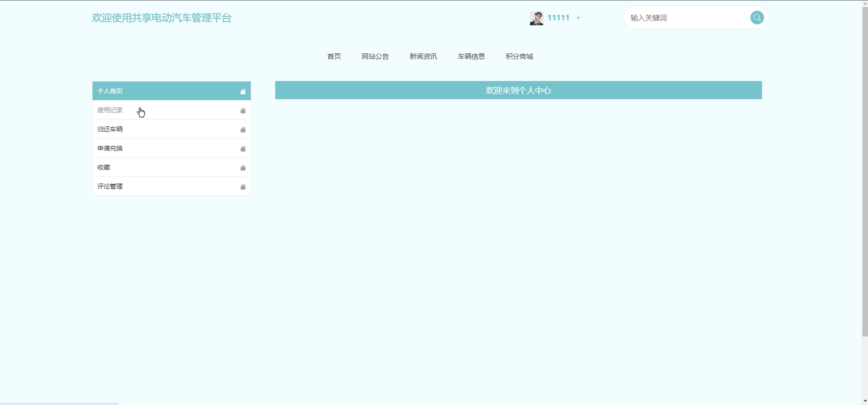Go to 网站公告 page

tap(375, 56)
